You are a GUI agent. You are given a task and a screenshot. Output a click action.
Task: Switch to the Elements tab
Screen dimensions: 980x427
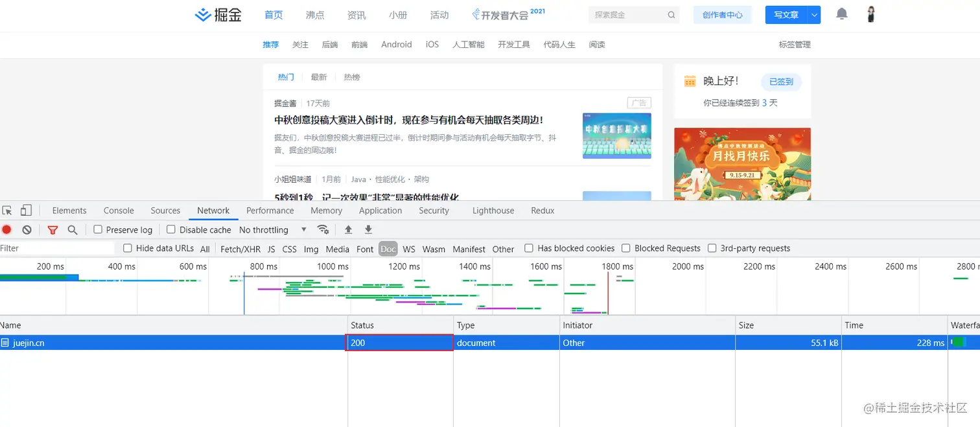(x=69, y=211)
